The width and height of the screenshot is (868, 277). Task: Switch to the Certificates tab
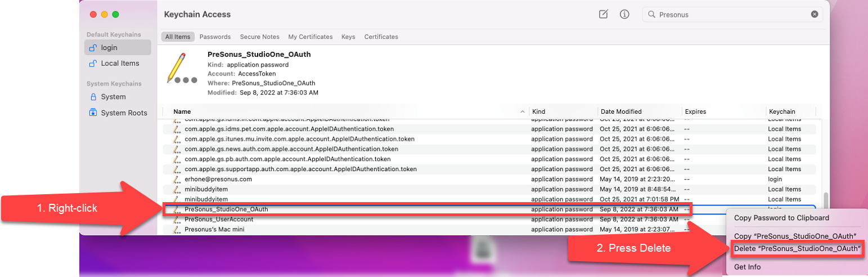[381, 37]
